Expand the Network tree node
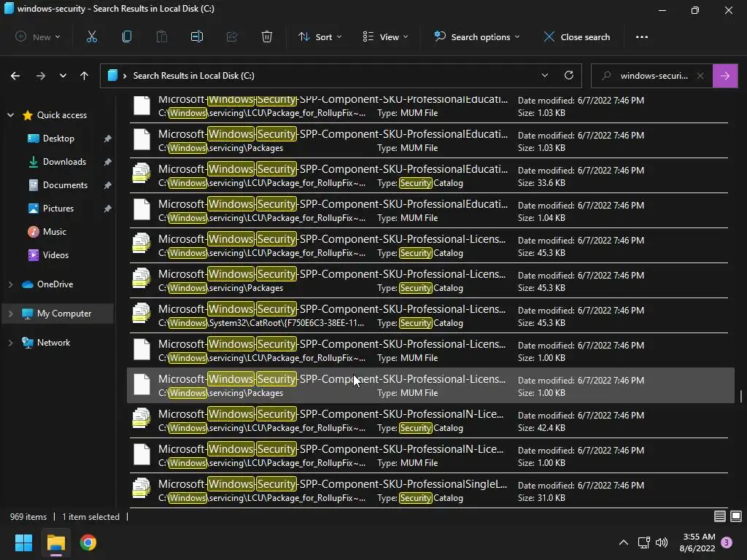This screenshot has height=560, width=747. pyautogui.click(x=10, y=343)
